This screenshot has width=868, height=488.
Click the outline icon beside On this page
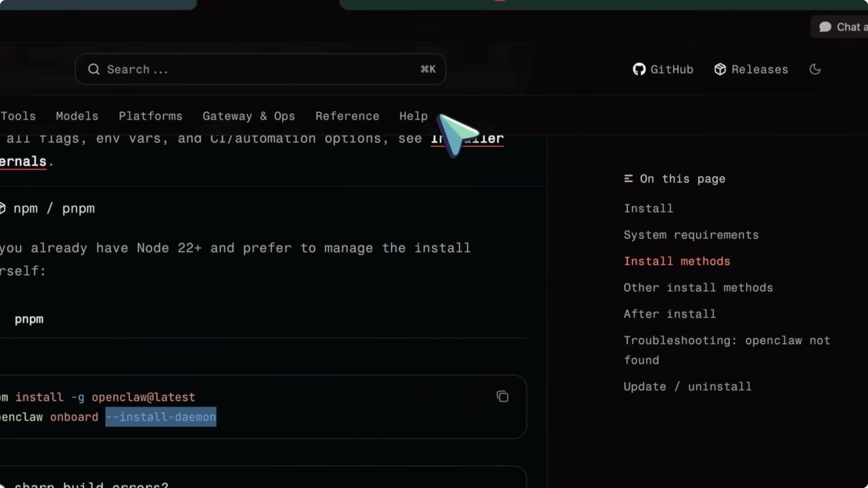coord(628,178)
